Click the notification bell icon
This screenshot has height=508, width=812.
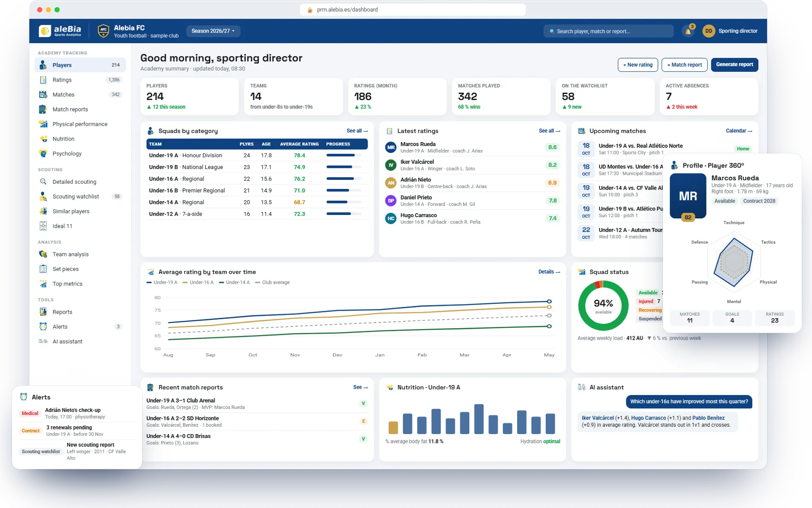(688, 31)
